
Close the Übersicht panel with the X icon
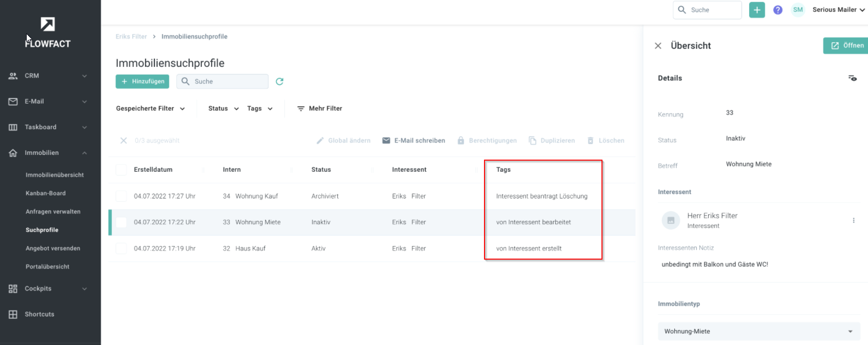(658, 46)
